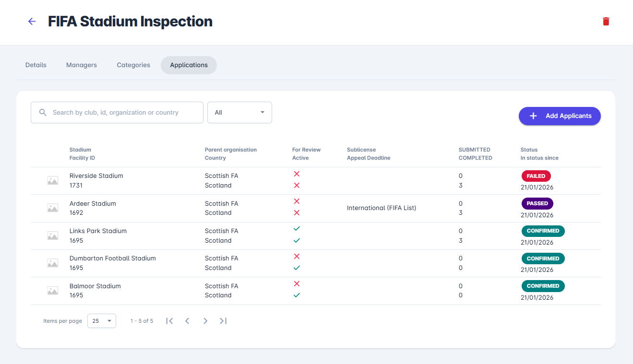This screenshot has height=364, width=633.
Task: Click the FAILED status badge for Riverside
Action: tap(536, 176)
